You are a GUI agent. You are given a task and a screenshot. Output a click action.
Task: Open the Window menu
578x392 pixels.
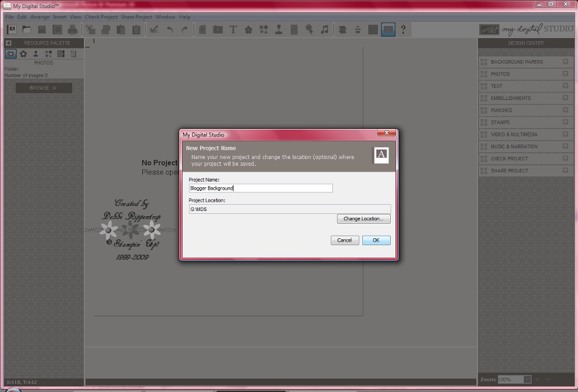(x=165, y=17)
